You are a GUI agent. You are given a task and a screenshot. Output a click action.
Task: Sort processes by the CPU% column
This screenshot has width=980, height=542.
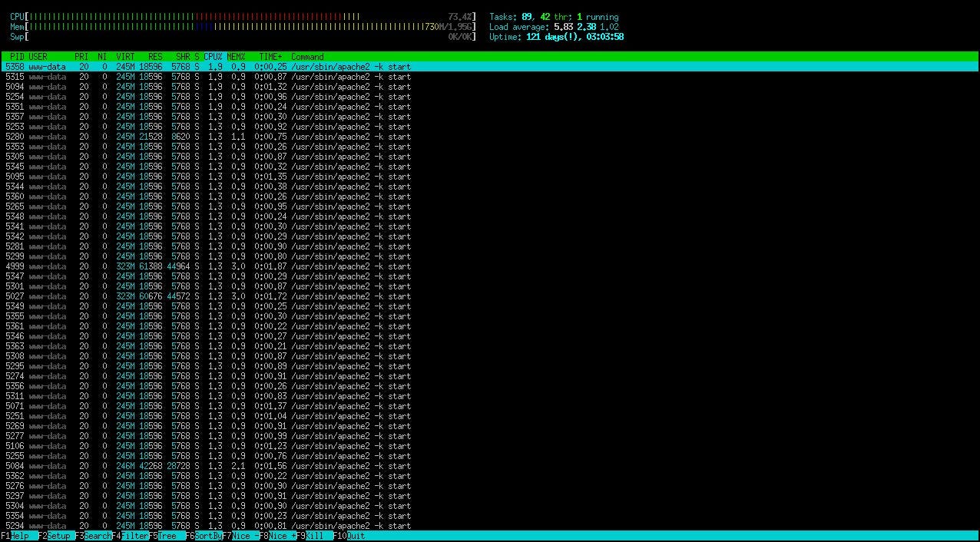(213, 56)
